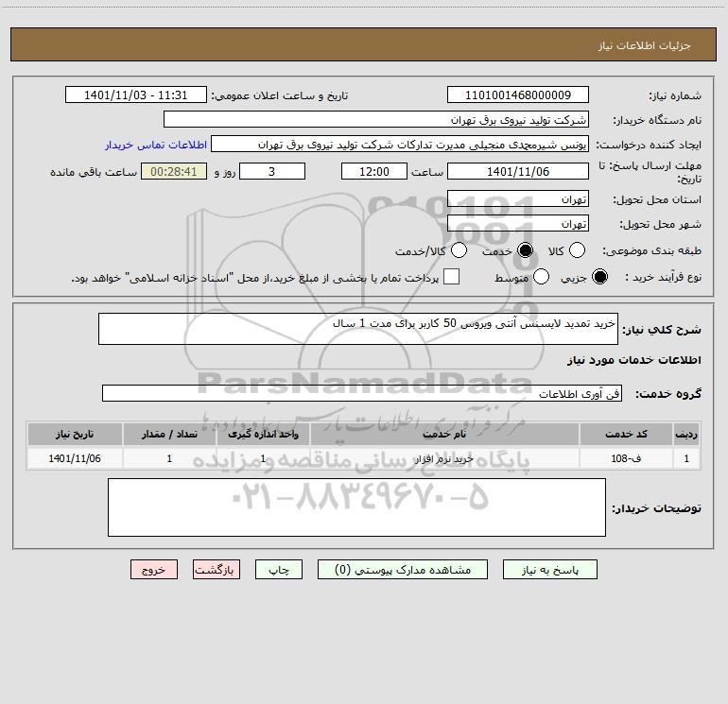728x704 pixels.
Task: Click the اطلاعات خدمات مورد نیاز heading
Action: point(634,360)
